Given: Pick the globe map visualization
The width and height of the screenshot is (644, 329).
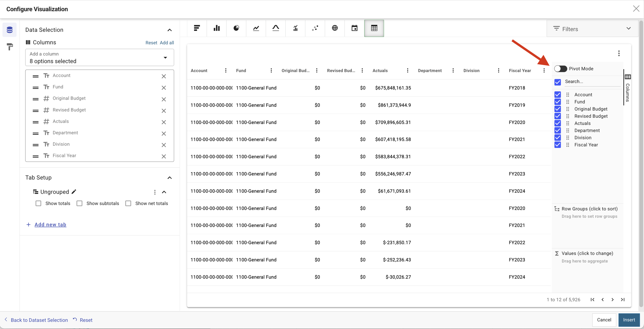Looking at the screenshot, I should point(335,28).
